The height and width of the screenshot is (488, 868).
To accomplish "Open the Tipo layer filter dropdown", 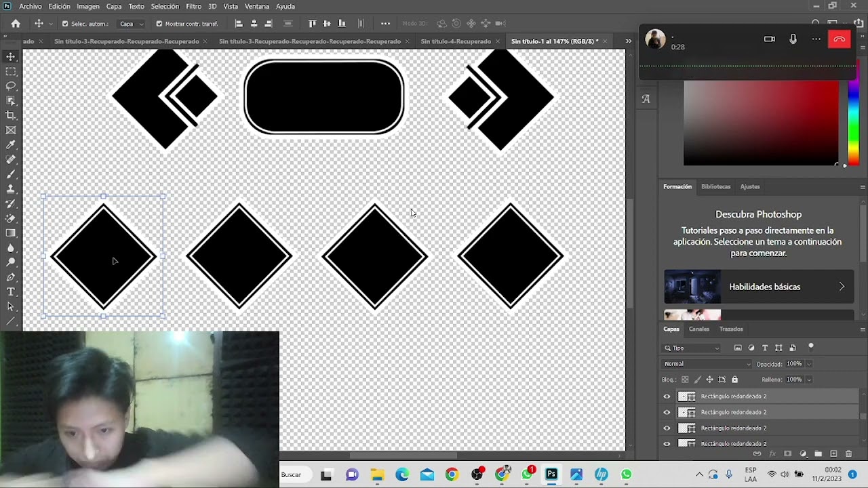I will click(692, 348).
